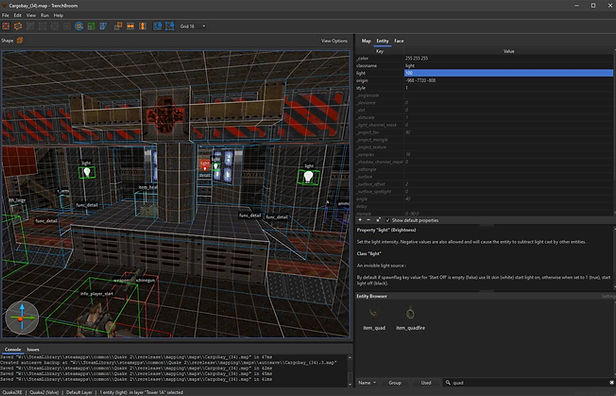Select the style property row
This screenshot has height=396, width=616.
pyautogui.click(x=484, y=88)
